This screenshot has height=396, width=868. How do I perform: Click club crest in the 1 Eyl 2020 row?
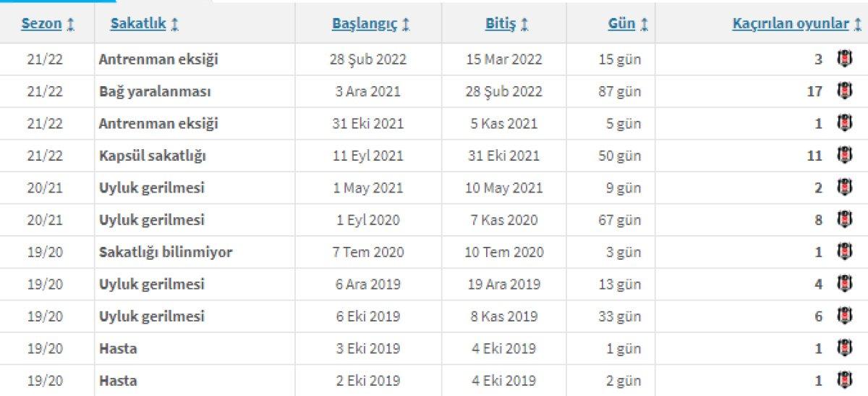pos(843,219)
